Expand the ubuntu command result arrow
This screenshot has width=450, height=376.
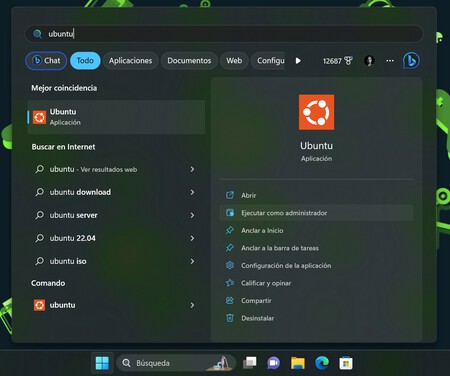pos(192,305)
